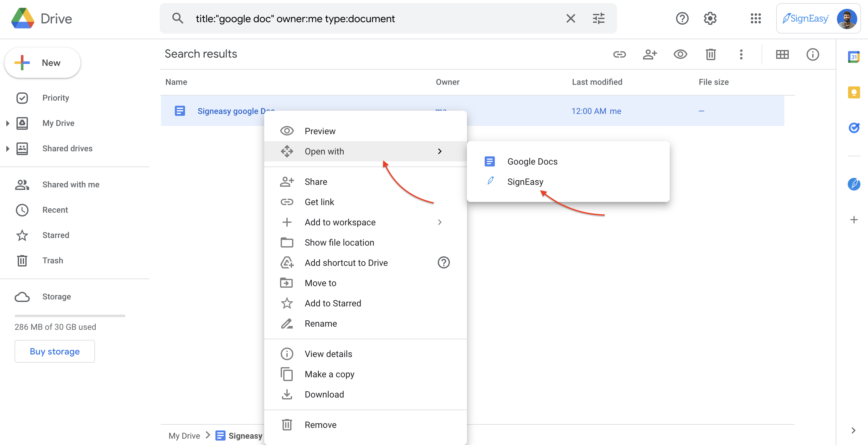
Task: Choose Preview in the context menu
Action: click(365, 131)
